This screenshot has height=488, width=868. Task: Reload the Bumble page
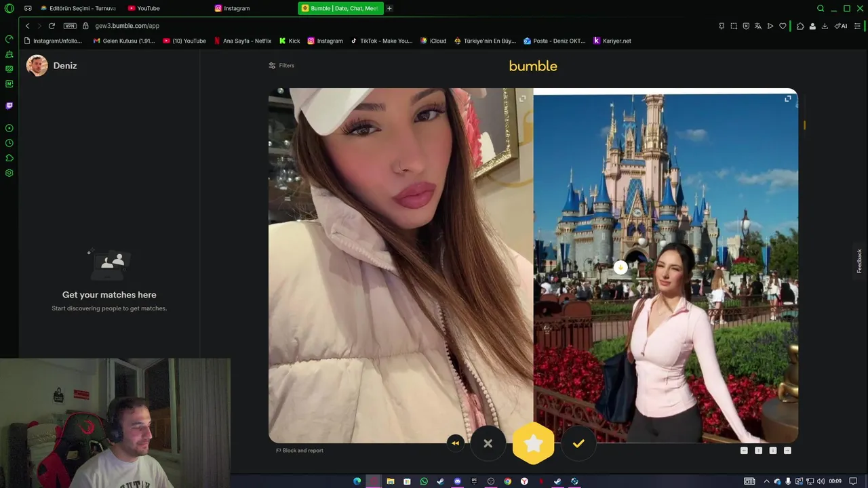click(52, 26)
